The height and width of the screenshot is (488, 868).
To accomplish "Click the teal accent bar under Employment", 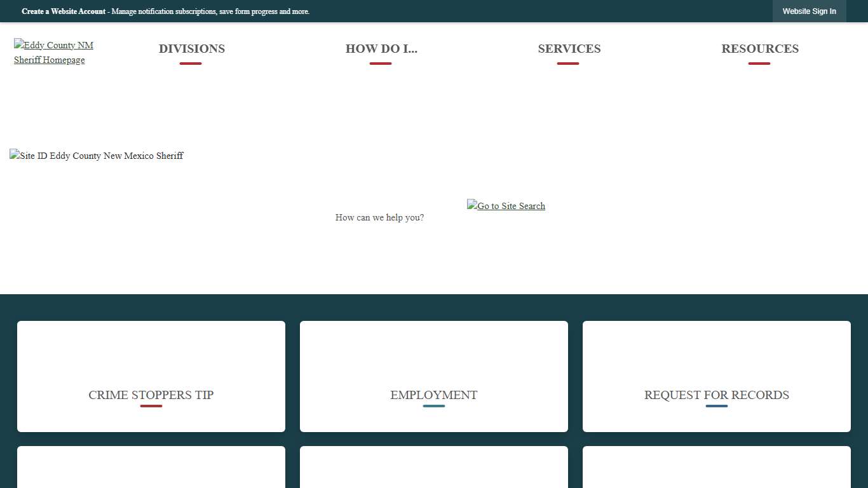I will pyautogui.click(x=434, y=406).
